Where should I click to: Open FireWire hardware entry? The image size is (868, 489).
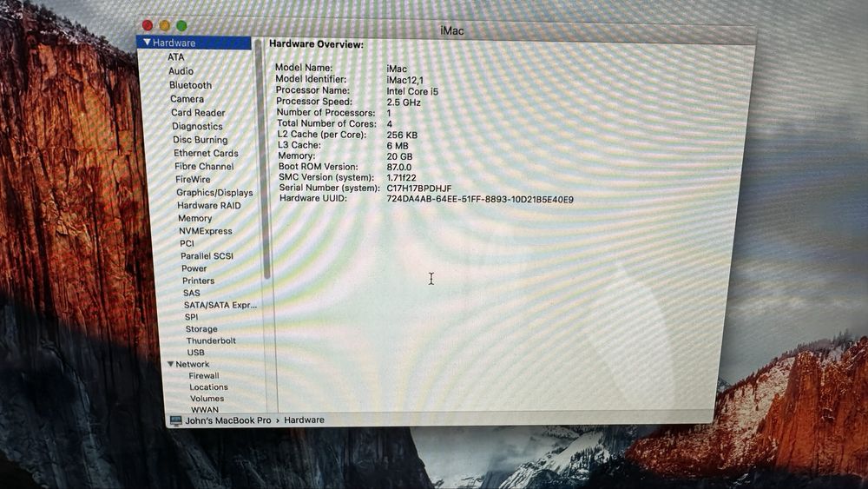193,180
